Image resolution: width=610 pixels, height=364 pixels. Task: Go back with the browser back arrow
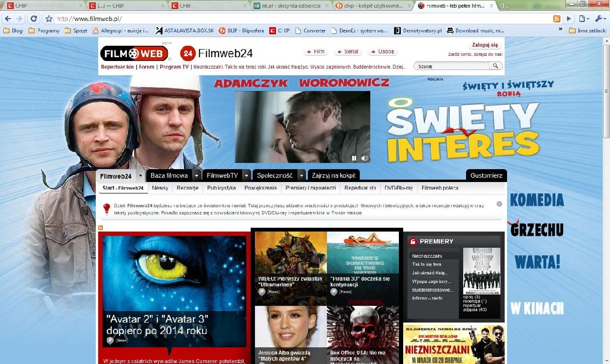click(x=8, y=19)
